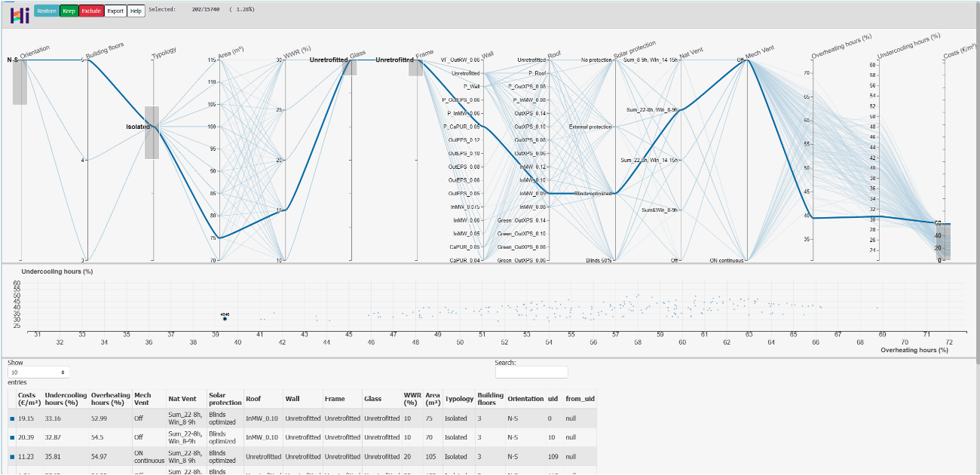Click the HiPlot logo icon

click(20, 14)
